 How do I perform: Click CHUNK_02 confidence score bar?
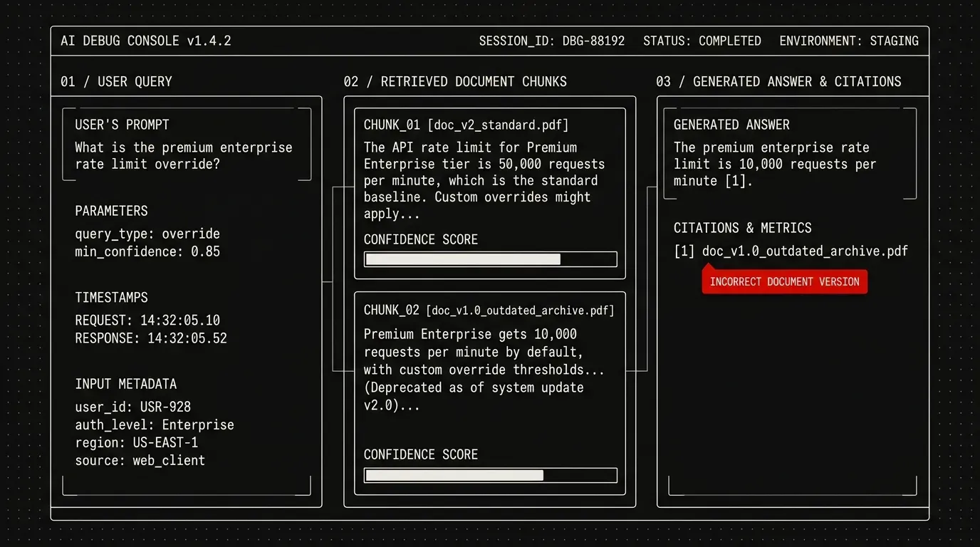click(x=490, y=475)
